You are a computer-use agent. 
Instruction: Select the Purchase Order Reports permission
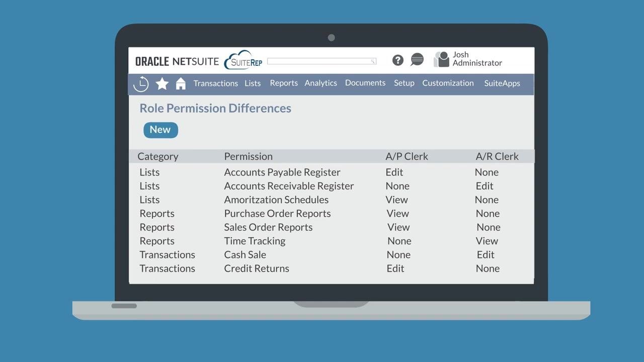[277, 213]
